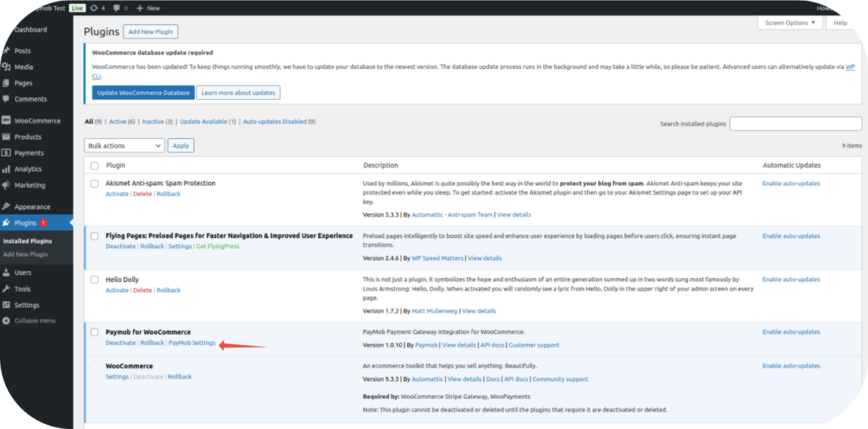This screenshot has width=868, height=429.
Task: Enable auto-updates for Flying Pages
Action: point(791,236)
